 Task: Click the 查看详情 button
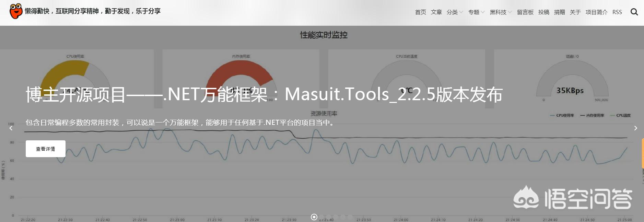pyautogui.click(x=46, y=149)
